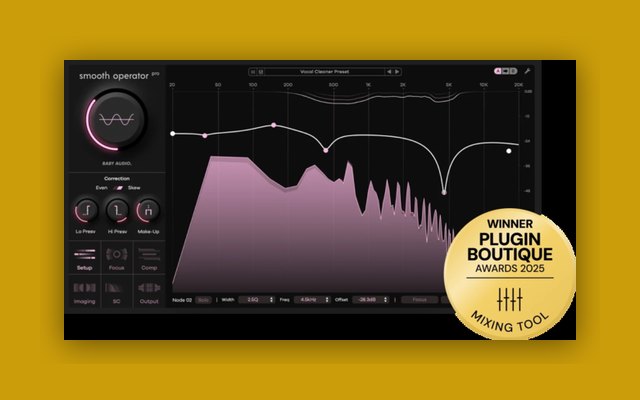640x400 pixels.
Task: Adjust the Lo Presv knob
Action: pos(86,211)
